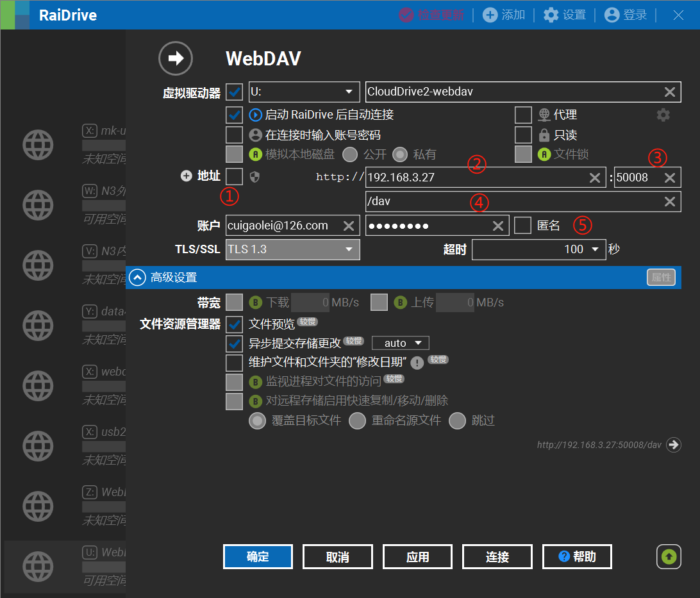Click the Check for updates checkmark icon

[406, 15]
